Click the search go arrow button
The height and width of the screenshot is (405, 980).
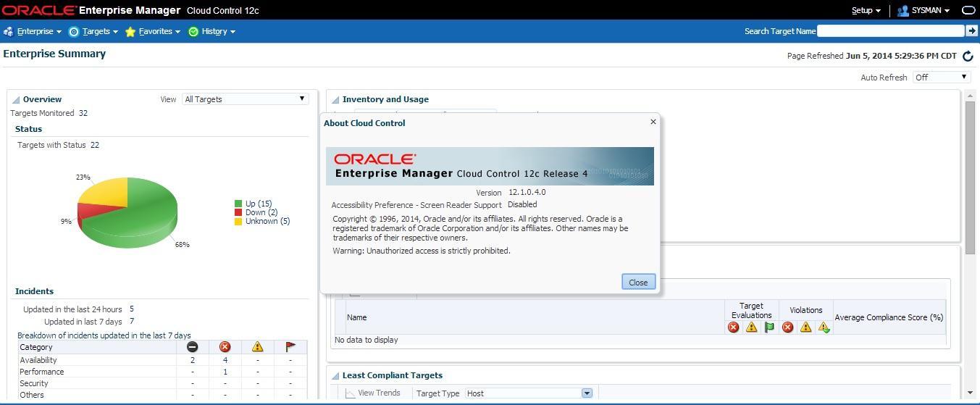click(x=972, y=30)
